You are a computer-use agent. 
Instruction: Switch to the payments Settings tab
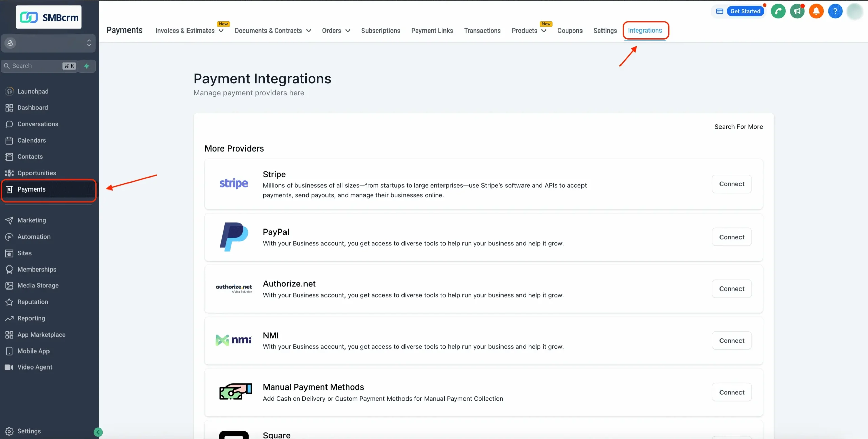605,31
